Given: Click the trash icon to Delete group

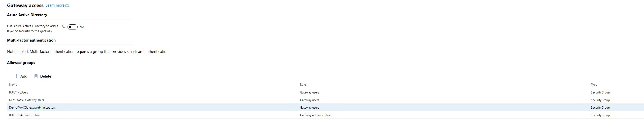Looking at the screenshot, I should [x=36, y=76].
